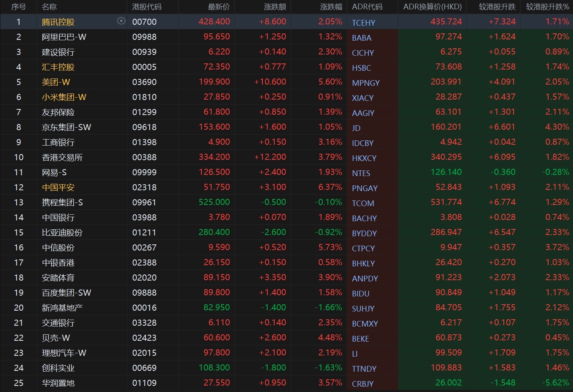Click the circle icon beside 腾讯控股
573x392 pixels.
121,21
